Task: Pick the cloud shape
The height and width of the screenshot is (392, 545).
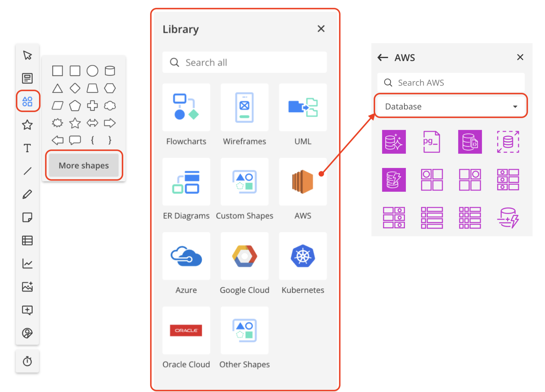Action: coord(110,106)
